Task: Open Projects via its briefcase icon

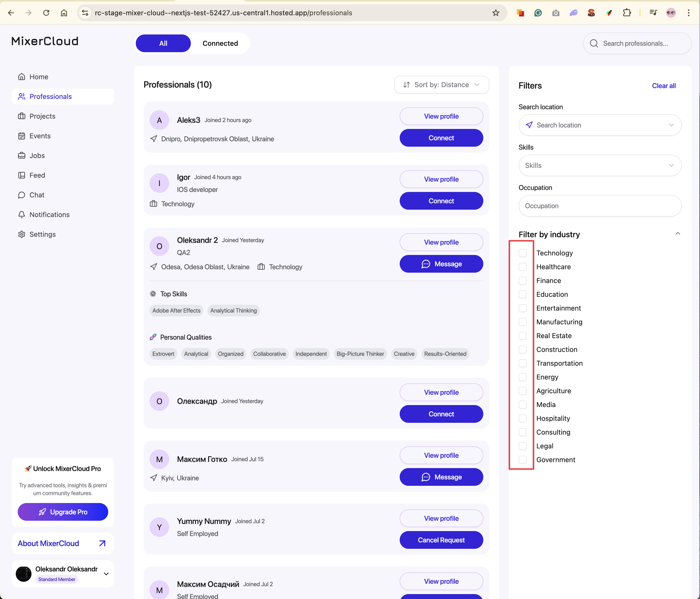Action: coord(22,116)
